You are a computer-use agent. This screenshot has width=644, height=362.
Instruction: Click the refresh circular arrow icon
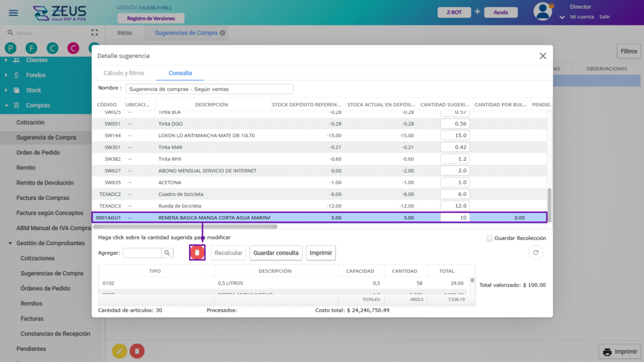[x=536, y=253]
